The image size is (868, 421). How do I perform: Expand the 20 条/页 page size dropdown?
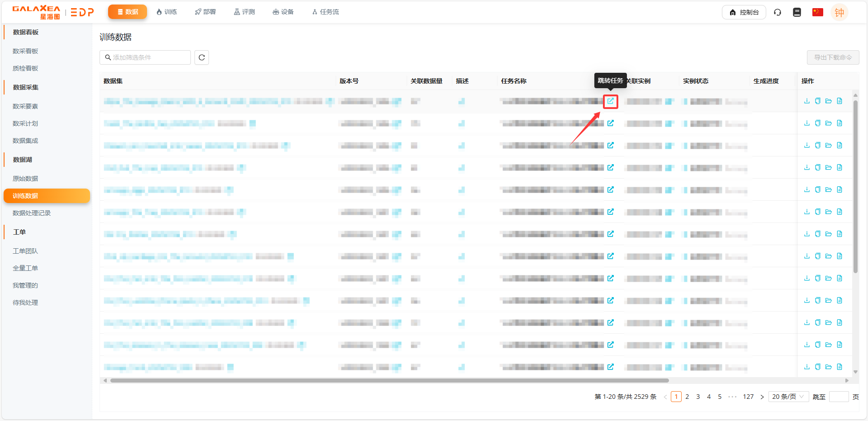[788, 397]
